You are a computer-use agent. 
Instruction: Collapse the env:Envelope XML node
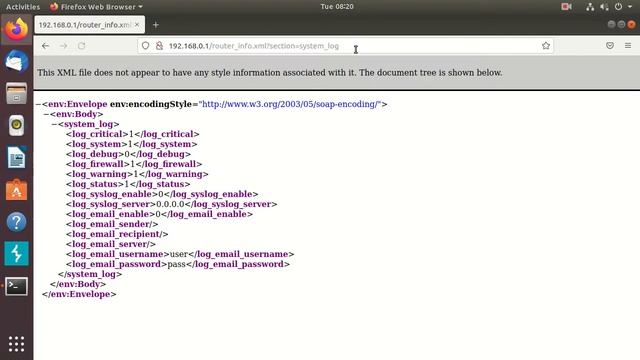(x=38, y=104)
